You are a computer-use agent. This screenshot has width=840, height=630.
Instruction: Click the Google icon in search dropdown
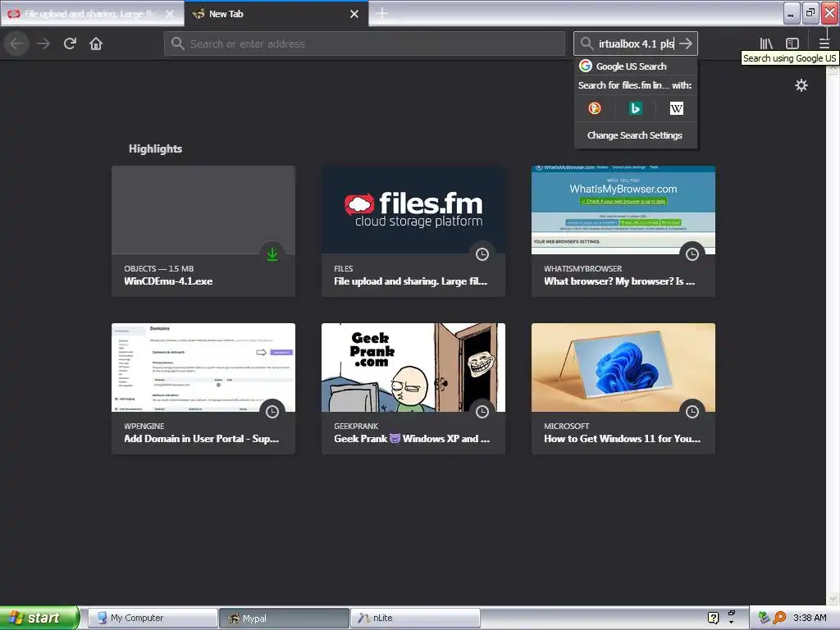coord(586,66)
